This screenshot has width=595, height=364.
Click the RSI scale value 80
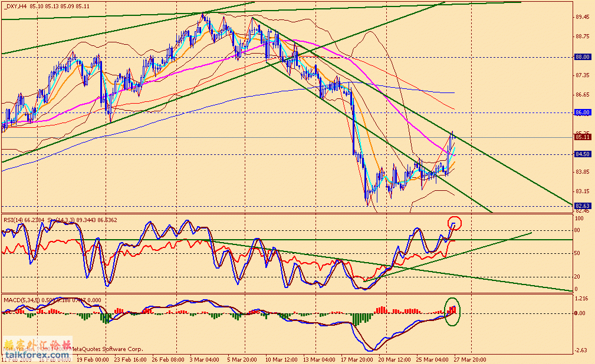[x=577, y=230]
